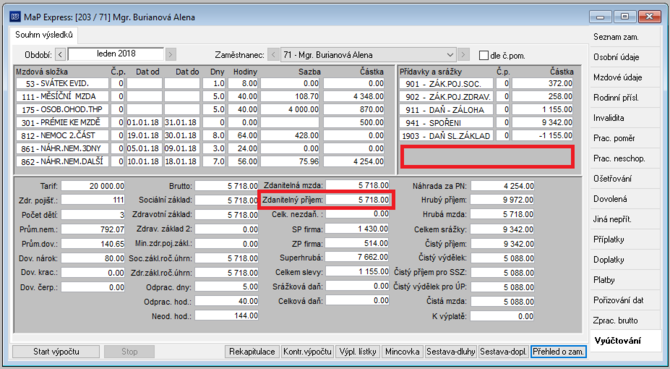Click the Počet dětí field
This screenshot has height=369, width=670.
coord(93,214)
